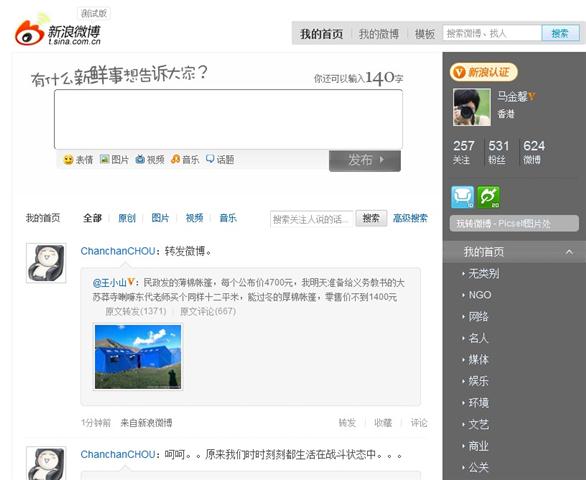
Task: Collapse the 我的首页 sidebar section arrow
Action: pos(569,252)
